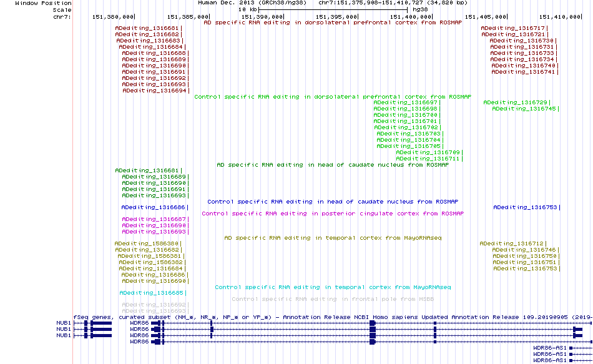This screenshot has width=593, height=364.
Task: Select the topmost NUB1 gene label
Action: point(64,323)
